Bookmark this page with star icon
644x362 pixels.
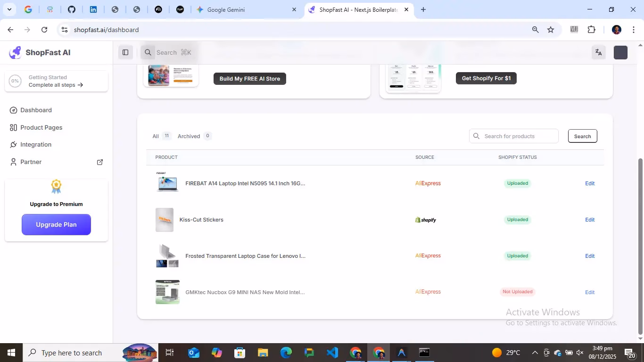click(x=551, y=30)
